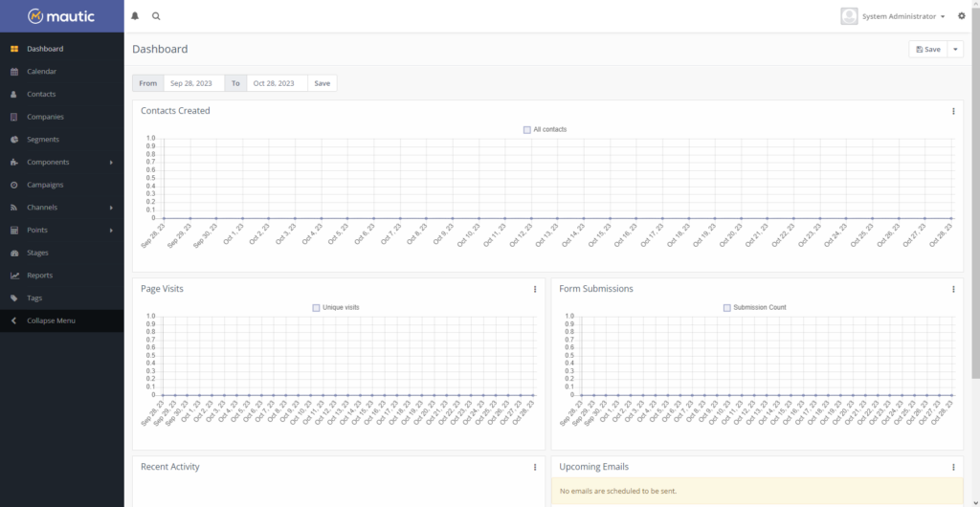Open the settings gear icon
Viewport: 980px width, 507px height.
click(x=962, y=16)
